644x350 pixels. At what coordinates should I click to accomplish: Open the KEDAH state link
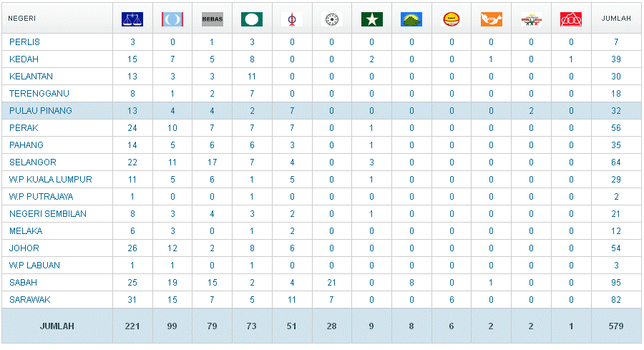click(24, 59)
